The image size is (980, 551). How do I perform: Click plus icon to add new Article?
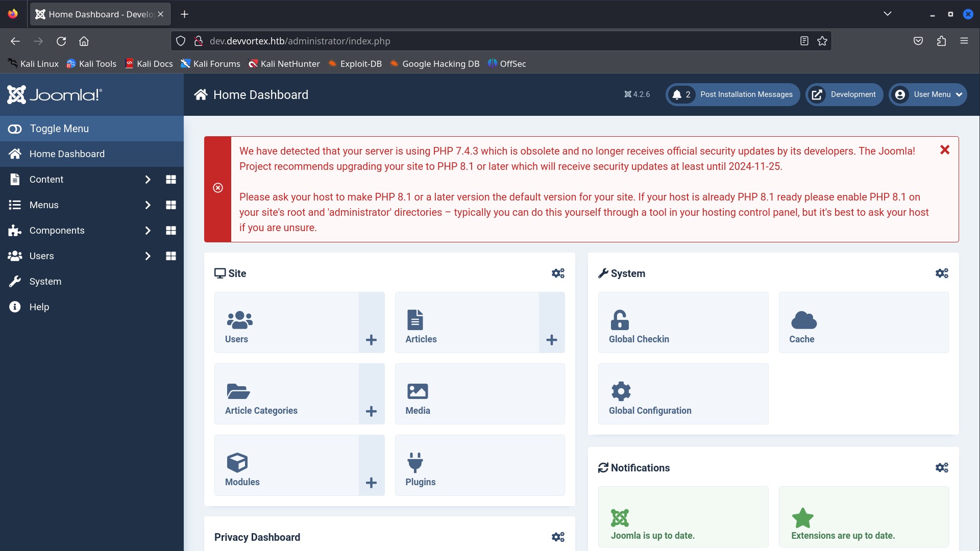551,340
